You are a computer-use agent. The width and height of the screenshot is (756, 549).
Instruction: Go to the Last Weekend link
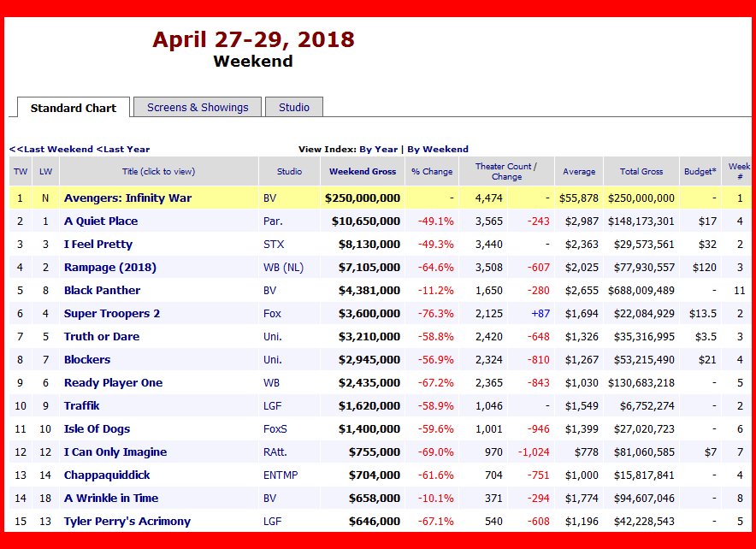pos(51,149)
